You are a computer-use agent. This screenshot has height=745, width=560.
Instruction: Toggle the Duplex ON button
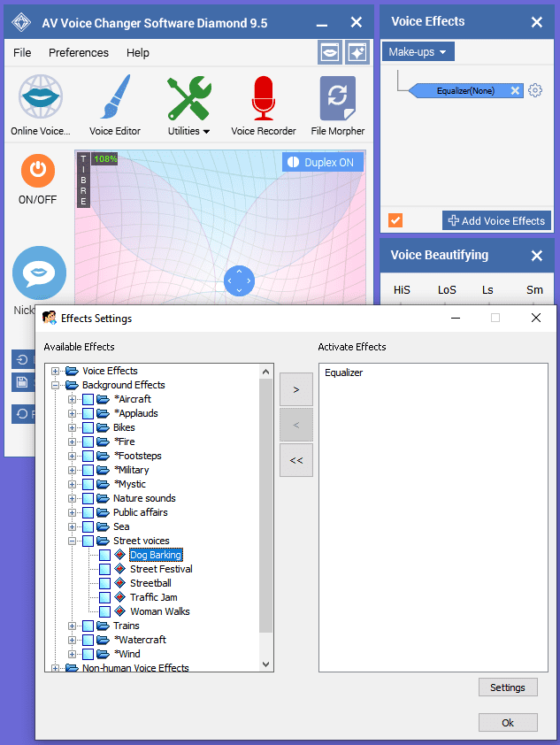[323, 162]
